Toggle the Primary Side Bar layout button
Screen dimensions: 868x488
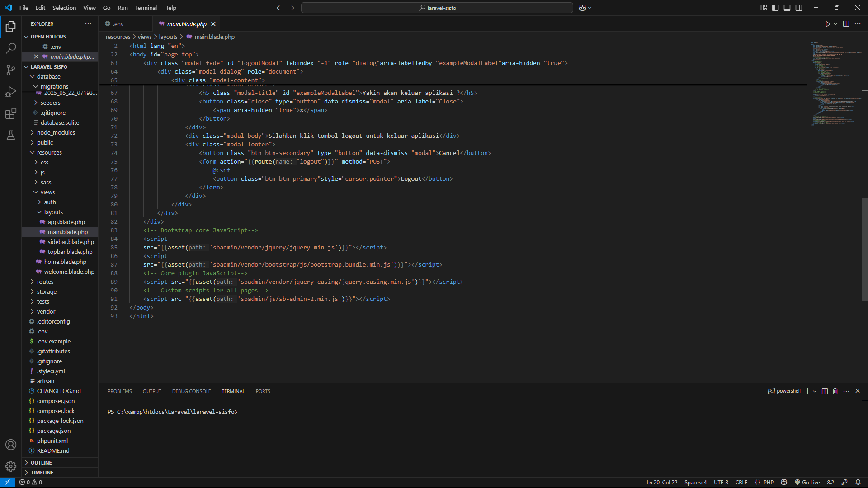[775, 8]
